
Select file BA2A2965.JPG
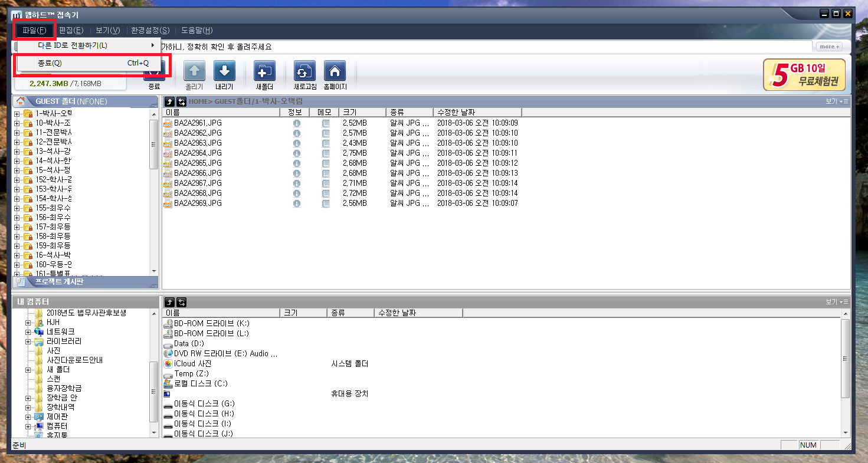pyautogui.click(x=198, y=163)
